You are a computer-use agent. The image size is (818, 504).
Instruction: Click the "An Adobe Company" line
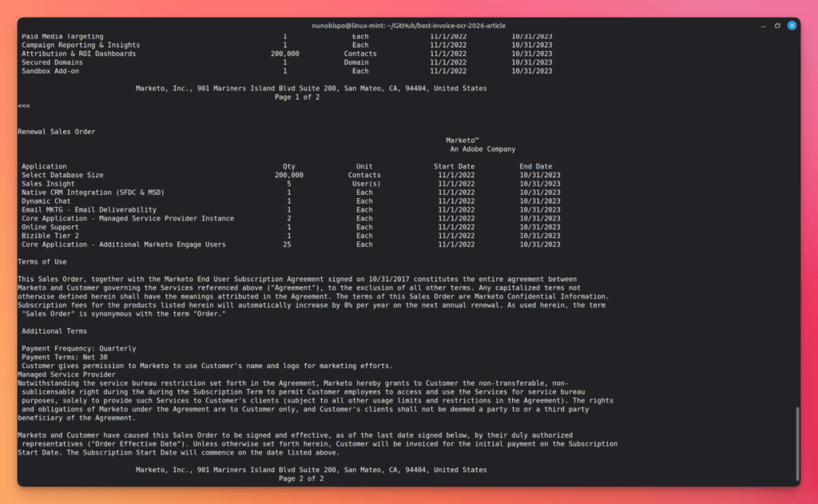tap(482, 149)
